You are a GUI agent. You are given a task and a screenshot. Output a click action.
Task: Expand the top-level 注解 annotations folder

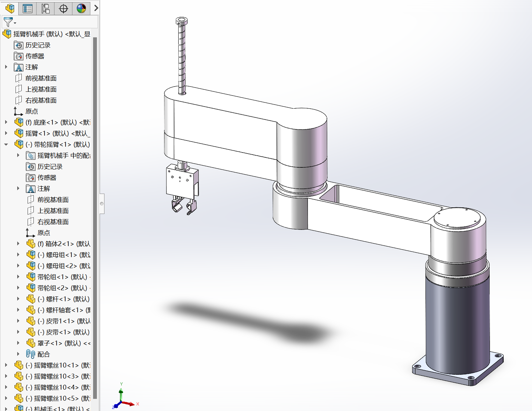tap(6, 67)
